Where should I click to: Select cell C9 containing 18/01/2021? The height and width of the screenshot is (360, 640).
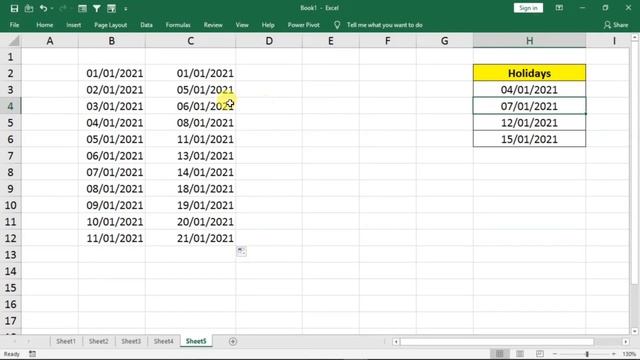click(191, 189)
